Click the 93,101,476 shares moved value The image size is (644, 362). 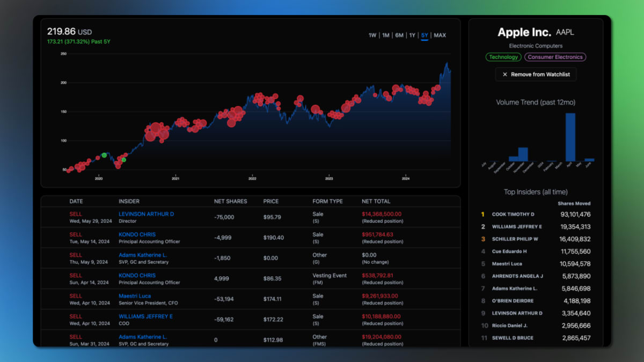[575, 215]
